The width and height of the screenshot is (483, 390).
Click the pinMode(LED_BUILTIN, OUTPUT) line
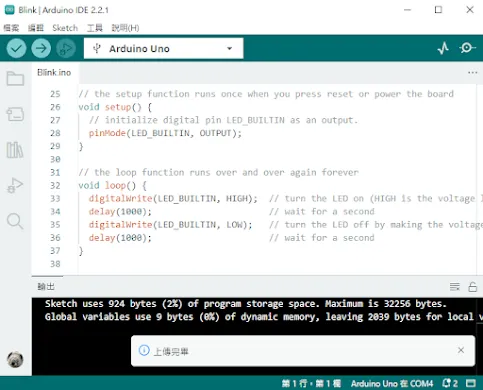(x=165, y=133)
